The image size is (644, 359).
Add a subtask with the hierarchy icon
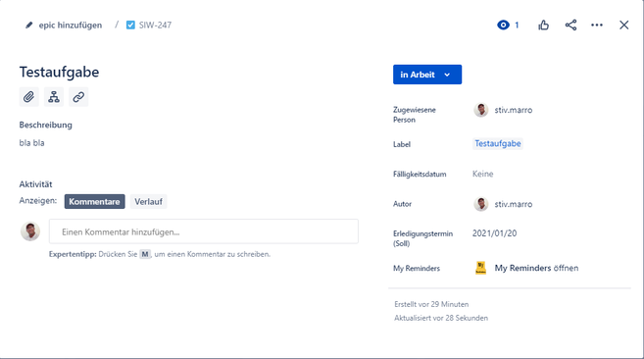54,97
